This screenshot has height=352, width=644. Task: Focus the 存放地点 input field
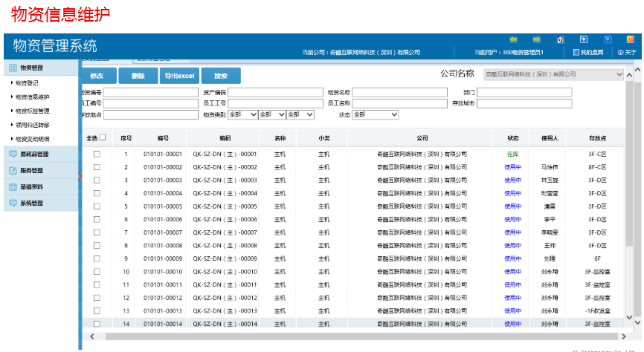[x=151, y=114]
